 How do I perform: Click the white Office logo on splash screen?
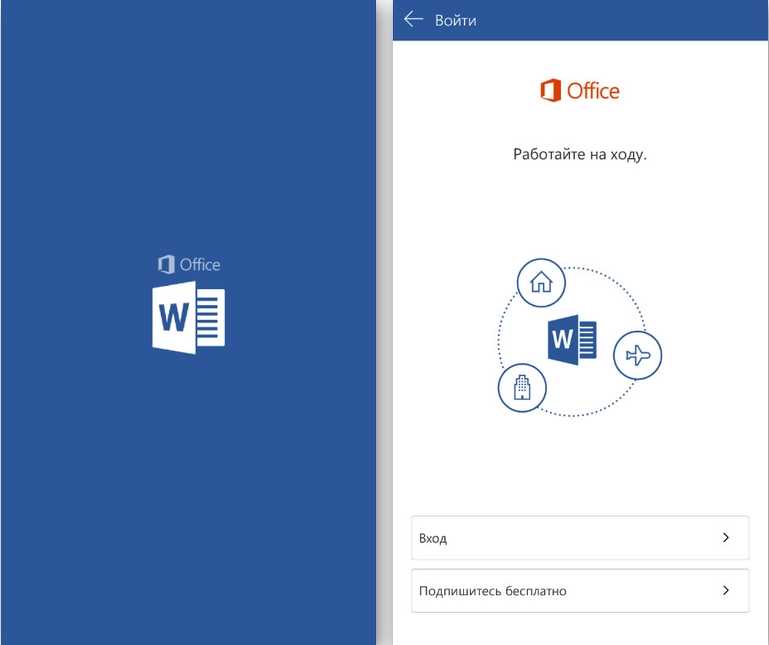tap(189, 264)
